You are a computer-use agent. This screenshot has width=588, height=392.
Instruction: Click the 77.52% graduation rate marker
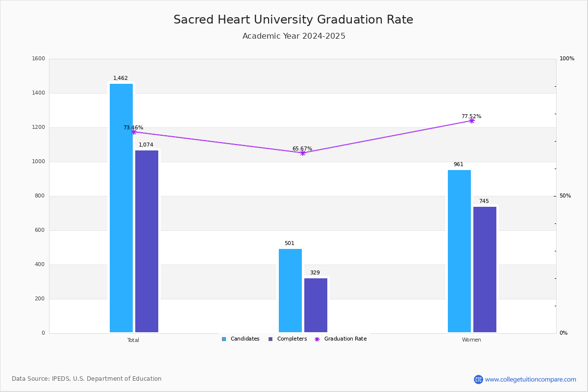(472, 121)
